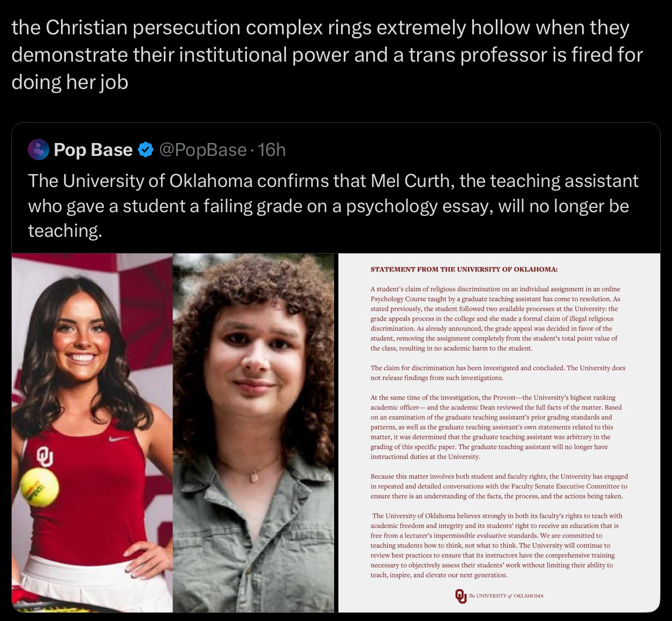The image size is (672, 621).
Task: Open the Pop Base profile avatar
Action: (x=39, y=149)
